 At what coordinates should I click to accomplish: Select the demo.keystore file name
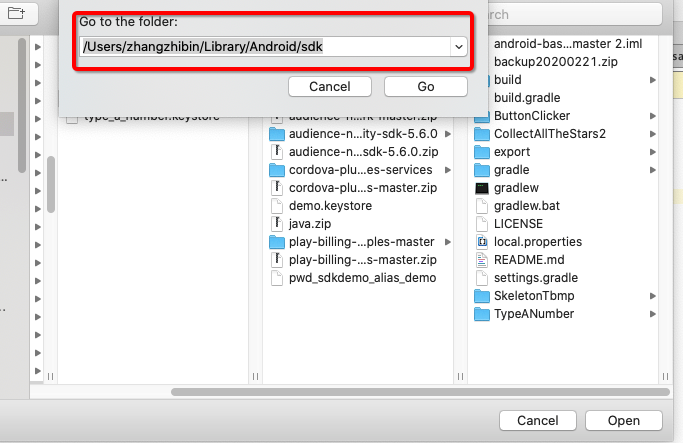tap(330, 206)
